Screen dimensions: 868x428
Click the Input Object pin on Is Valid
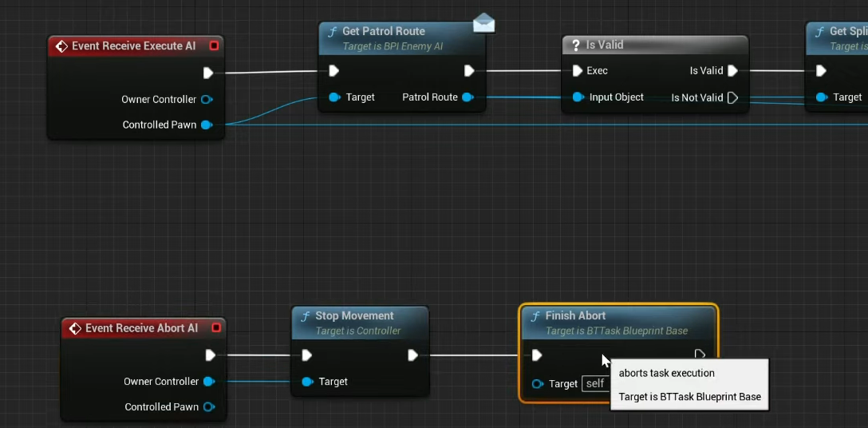[x=578, y=97]
